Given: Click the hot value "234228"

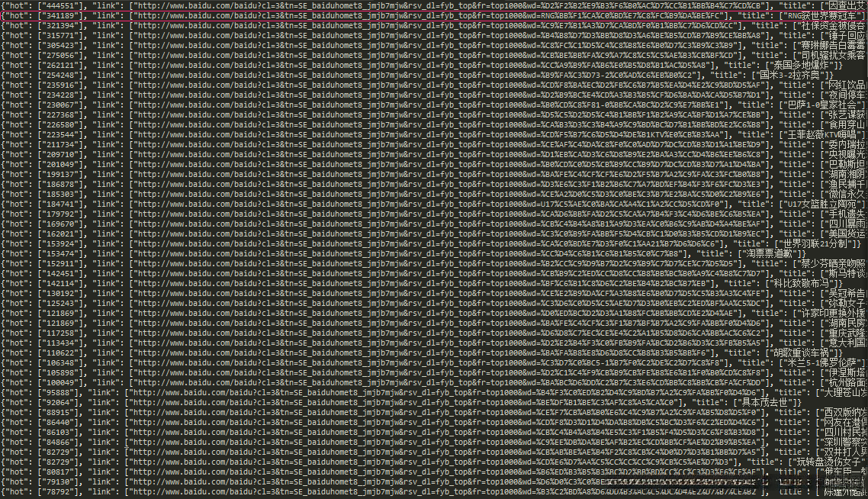Looking at the screenshot, I should [x=61, y=95].
